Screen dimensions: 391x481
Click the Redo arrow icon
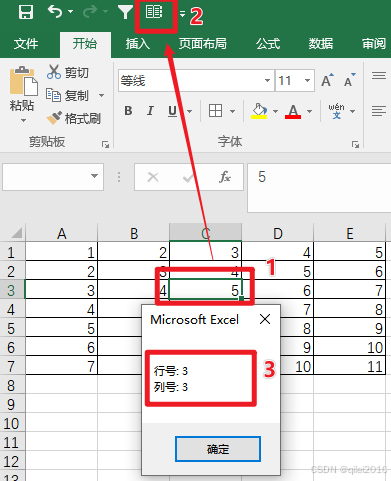[90, 12]
